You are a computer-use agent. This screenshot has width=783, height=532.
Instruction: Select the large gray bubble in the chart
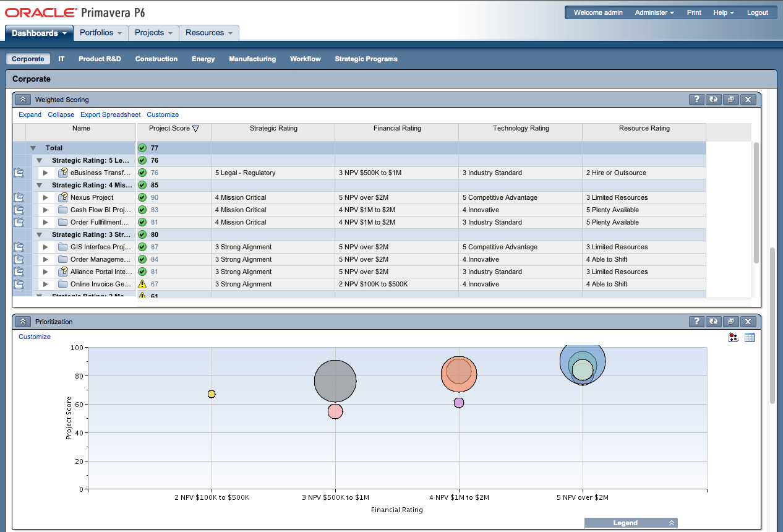[x=335, y=382]
